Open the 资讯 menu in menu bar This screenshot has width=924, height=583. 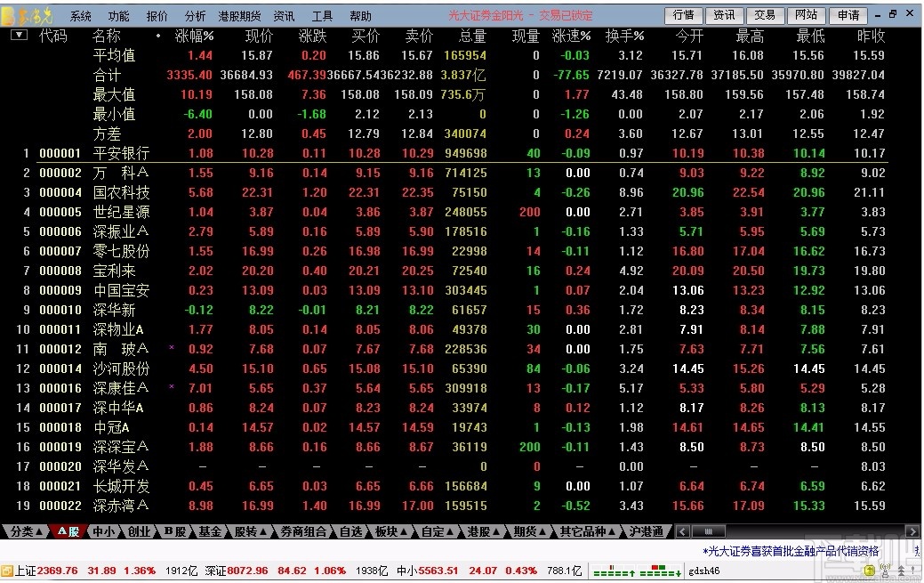284,16
